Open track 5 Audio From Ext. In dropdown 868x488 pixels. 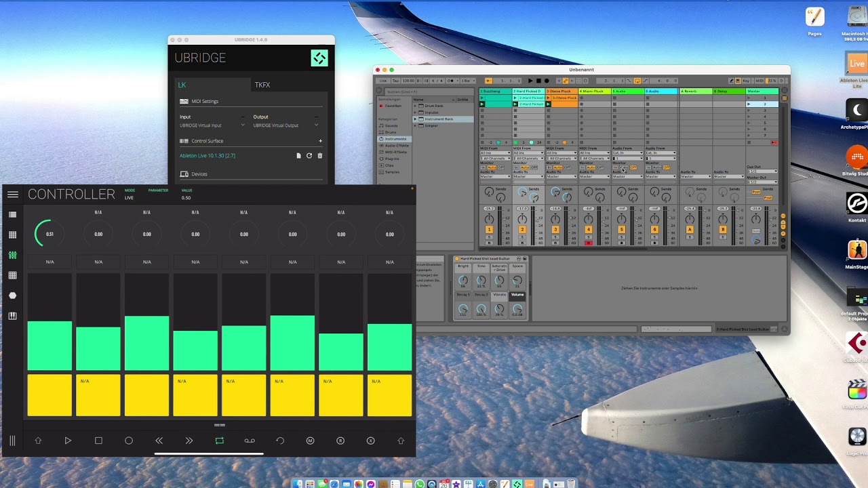tap(627, 152)
